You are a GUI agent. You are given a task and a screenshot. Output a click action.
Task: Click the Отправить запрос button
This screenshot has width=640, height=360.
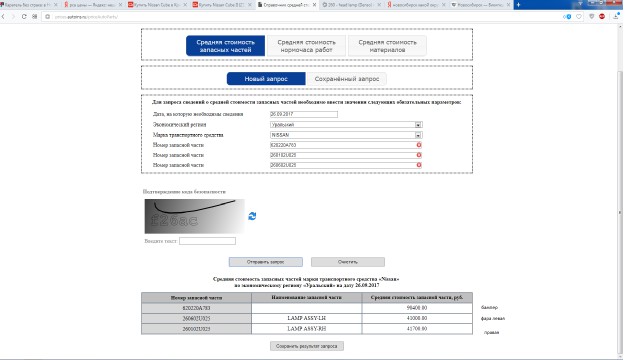(266, 262)
